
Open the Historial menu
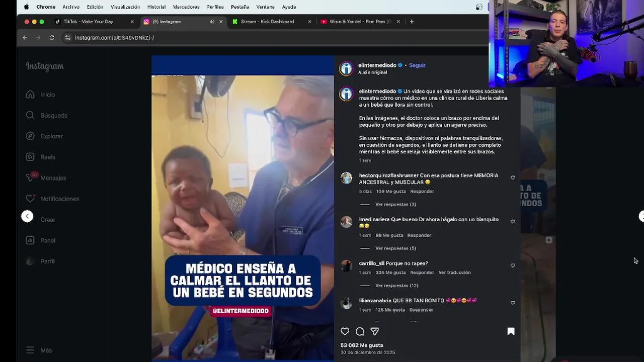point(156,7)
